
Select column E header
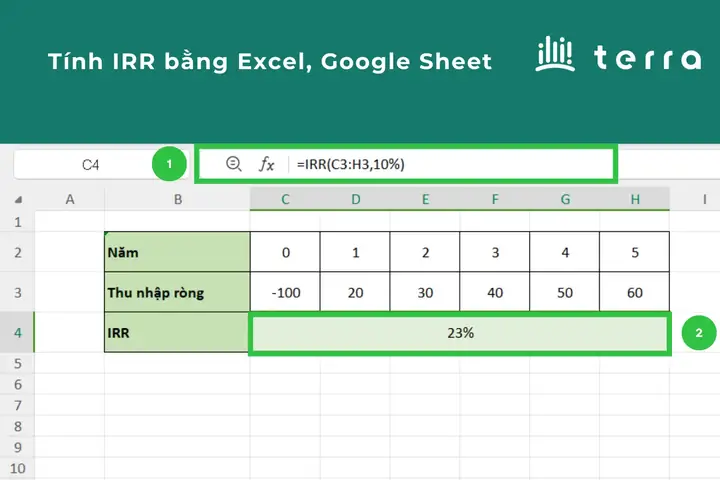(425, 199)
